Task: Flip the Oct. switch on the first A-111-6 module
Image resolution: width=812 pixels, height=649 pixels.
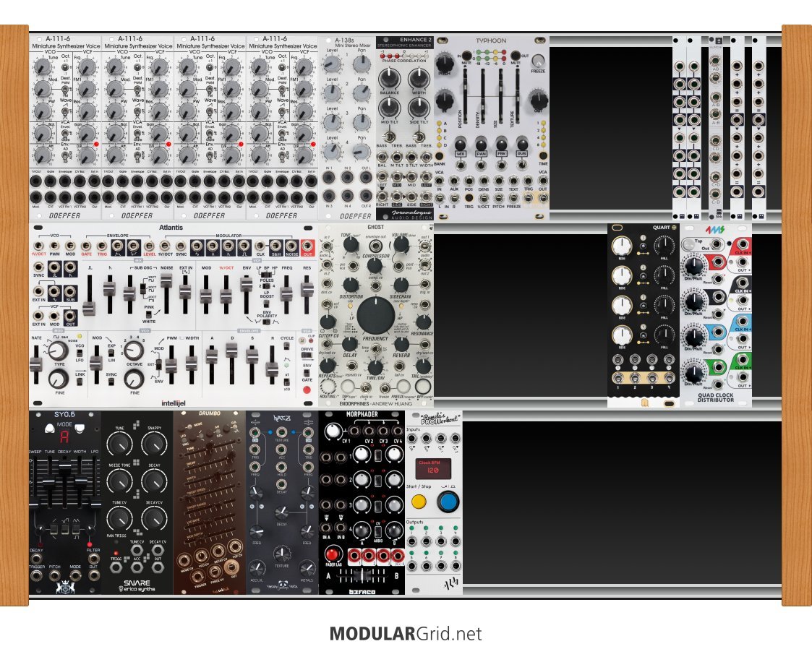Action: coord(65,67)
